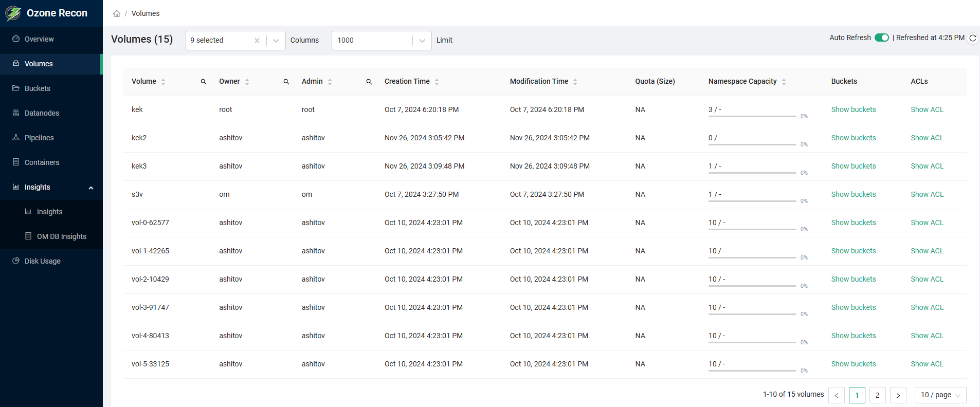Click the root owner cell
Viewport: 980px width, 407px height.
click(226, 109)
